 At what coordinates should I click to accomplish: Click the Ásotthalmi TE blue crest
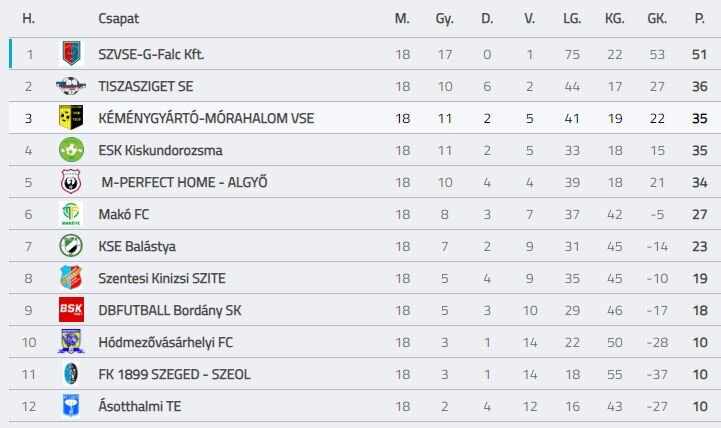(70, 406)
